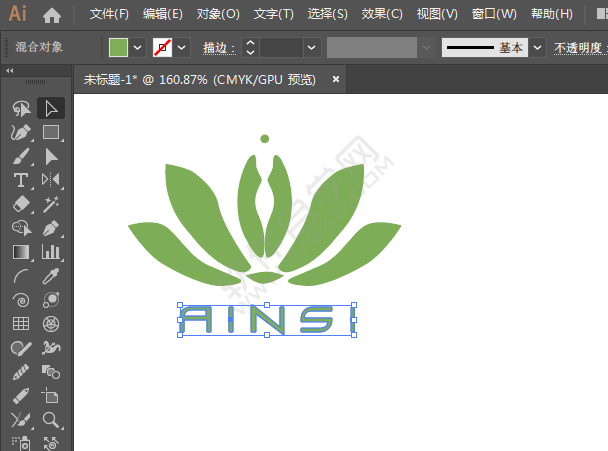Open the 基本 brush definition dropdown arrow

click(x=537, y=48)
